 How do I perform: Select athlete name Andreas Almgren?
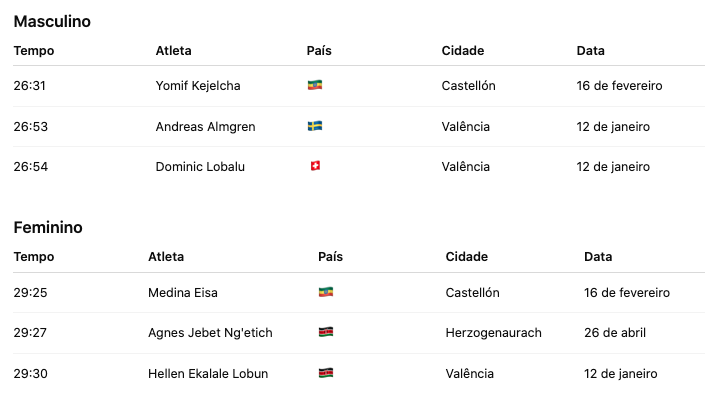click(x=203, y=127)
